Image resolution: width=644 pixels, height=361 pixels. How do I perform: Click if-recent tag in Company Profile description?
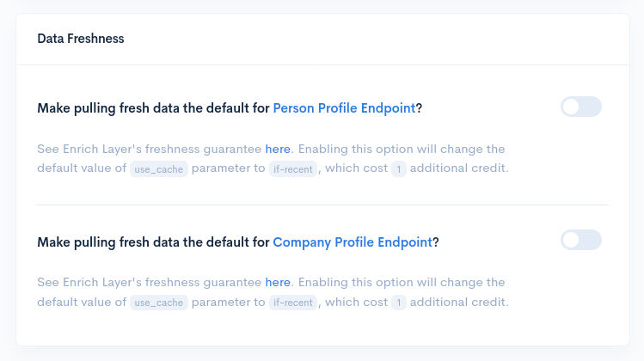coord(293,303)
